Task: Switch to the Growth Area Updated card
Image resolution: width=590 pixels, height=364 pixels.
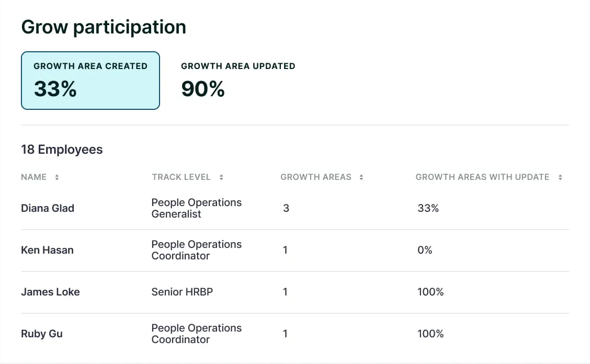Action: click(238, 81)
